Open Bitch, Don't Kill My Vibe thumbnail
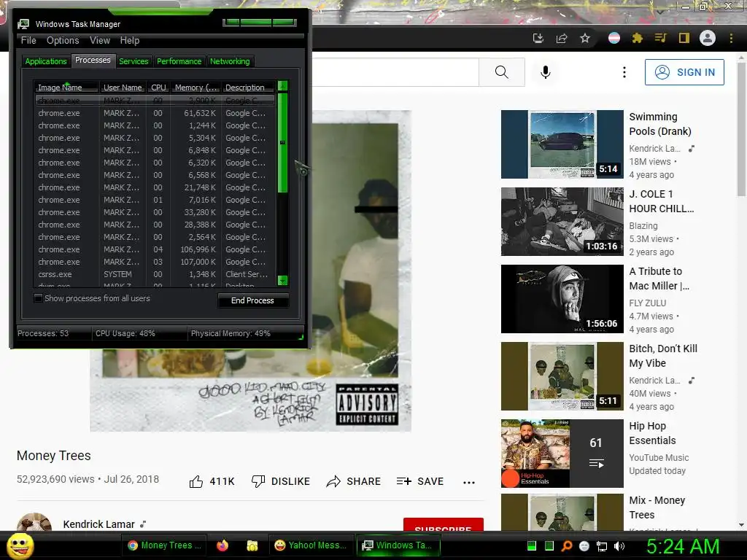Image resolution: width=747 pixels, height=560 pixels. click(562, 376)
